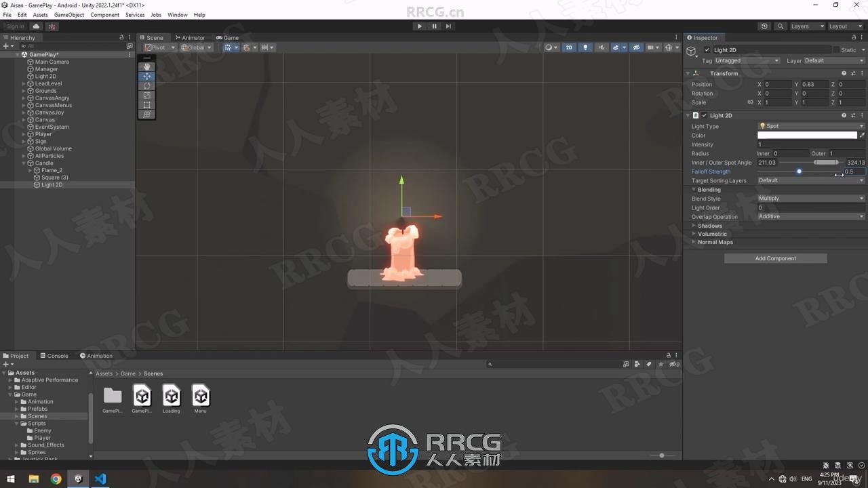Toggle Light 2D object active checkbox
The height and width of the screenshot is (488, 868).
707,50
